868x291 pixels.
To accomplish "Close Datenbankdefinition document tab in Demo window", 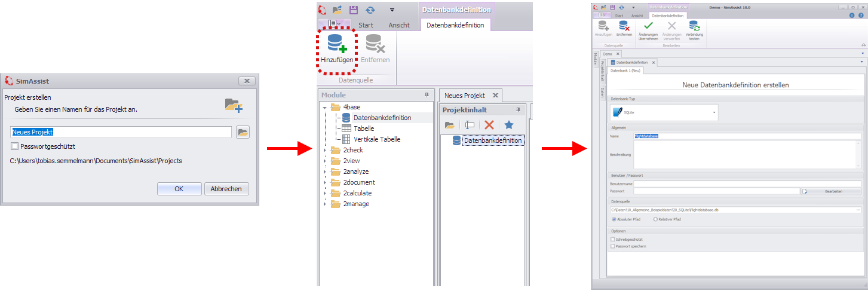I will click(654, 62).
